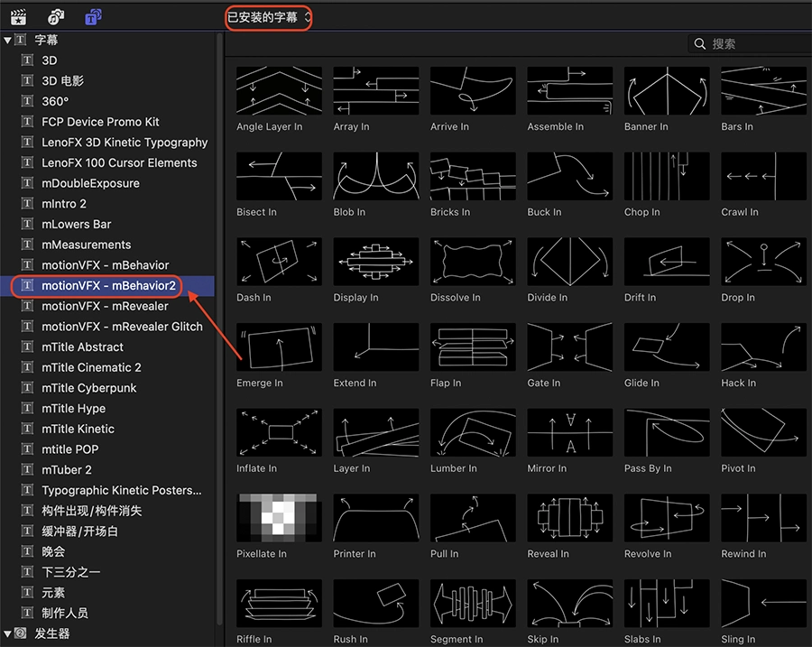This screenshot has height=647, width=812.
Task: Click the magnifier icon in search field
Action: (x=699, y=43)
